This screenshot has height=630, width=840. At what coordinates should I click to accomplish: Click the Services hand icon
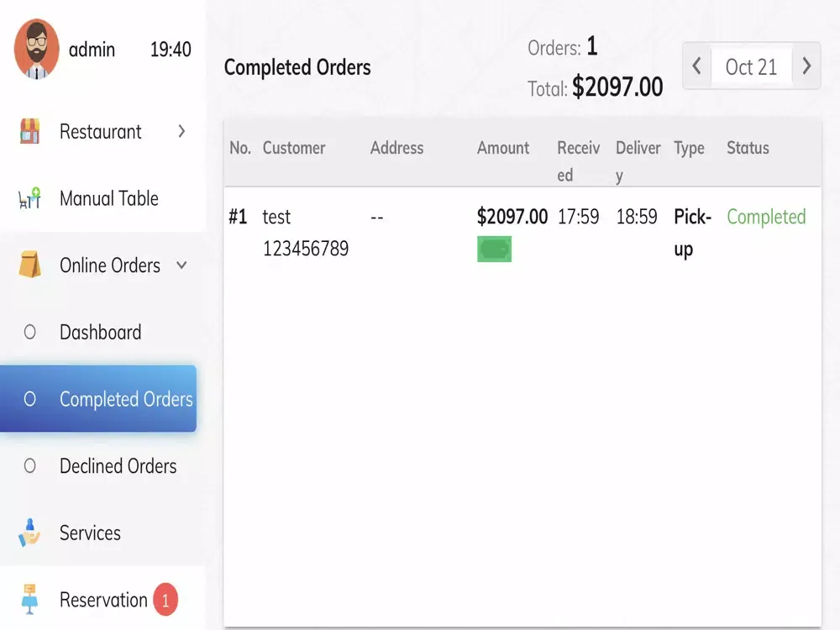29,533
